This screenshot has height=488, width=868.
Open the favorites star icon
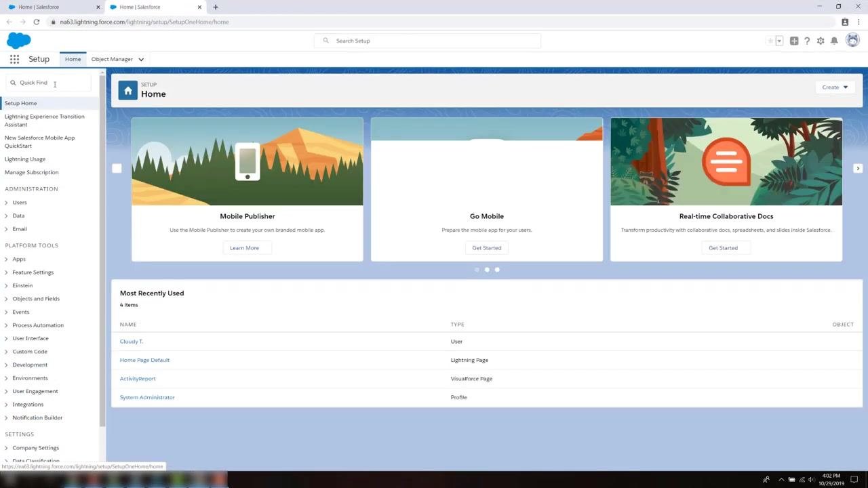pyautogui.click(x=770, y=41)
